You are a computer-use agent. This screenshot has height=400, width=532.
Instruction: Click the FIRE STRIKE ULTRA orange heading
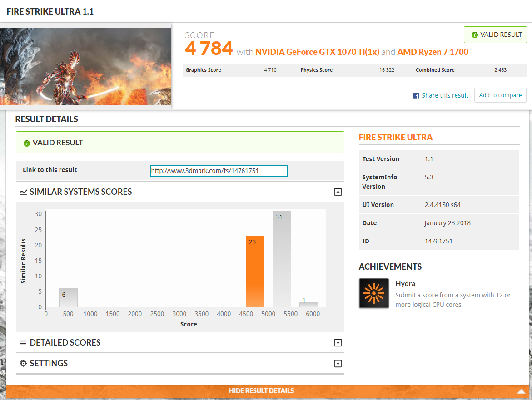396,137
